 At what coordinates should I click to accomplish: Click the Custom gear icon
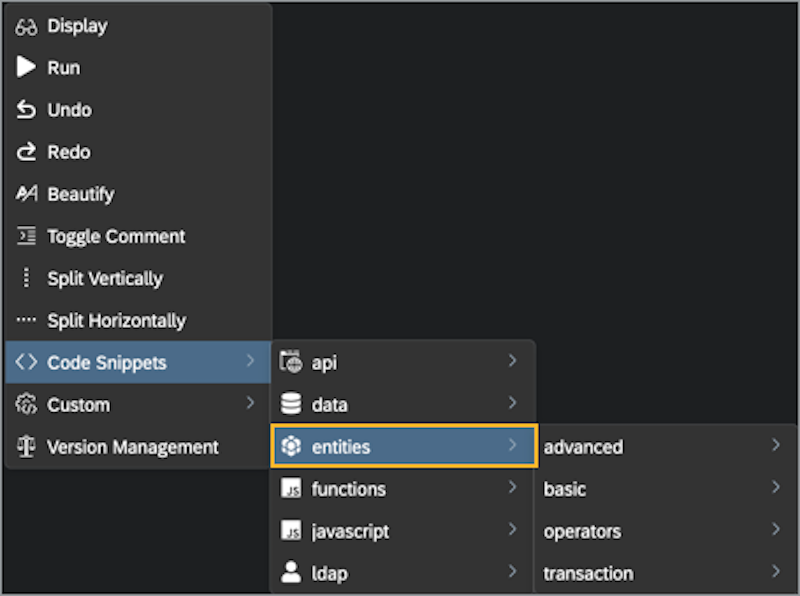click(26, 404)
